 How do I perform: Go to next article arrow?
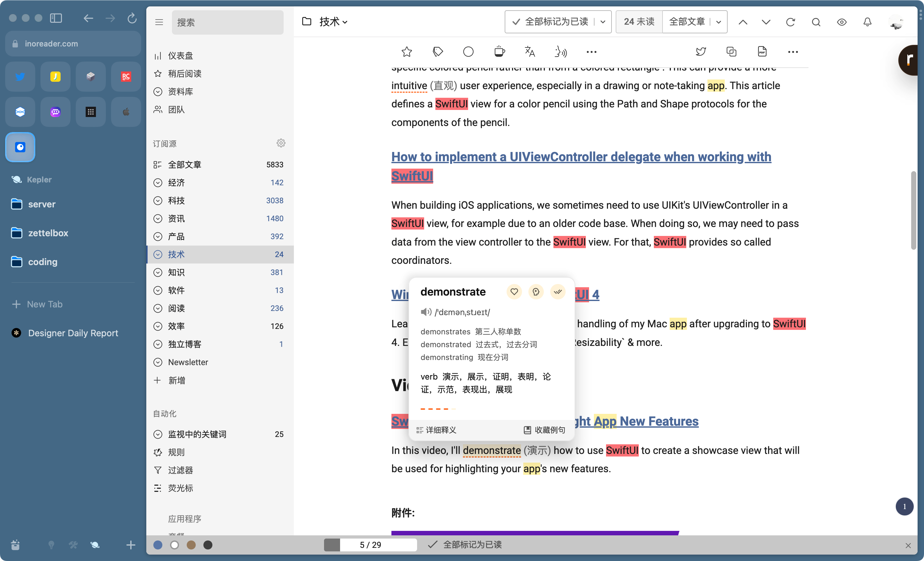pos(766,22)
